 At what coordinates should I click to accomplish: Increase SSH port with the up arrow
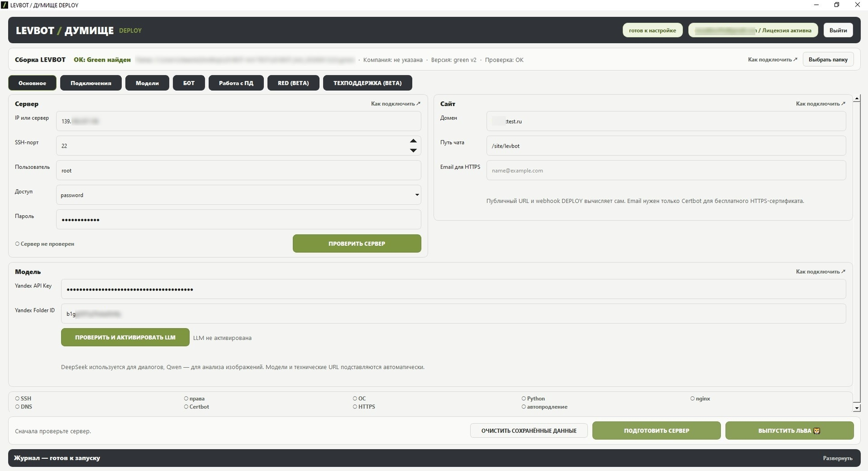(x=413, y=141)
